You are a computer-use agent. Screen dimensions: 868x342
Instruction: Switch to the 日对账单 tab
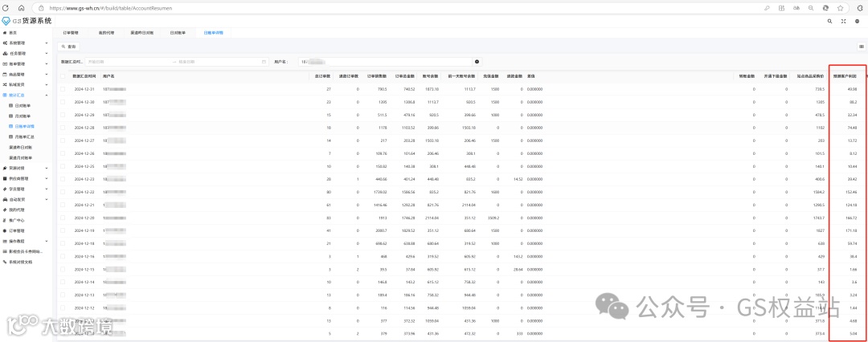coord(178,33)
